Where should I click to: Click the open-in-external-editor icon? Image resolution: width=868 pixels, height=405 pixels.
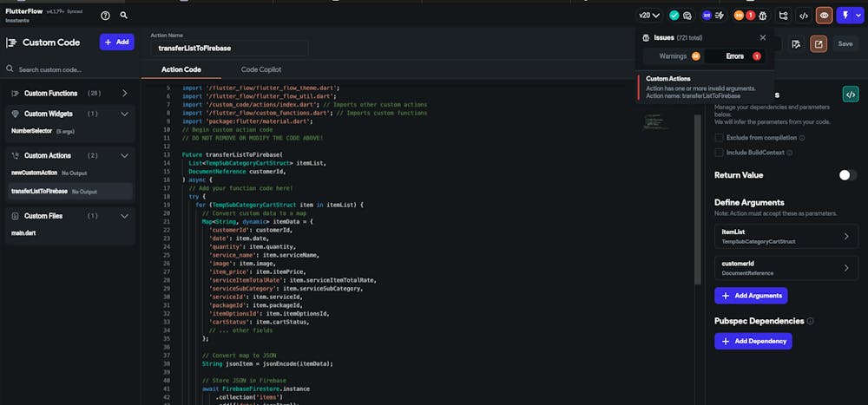coord(818,43)
